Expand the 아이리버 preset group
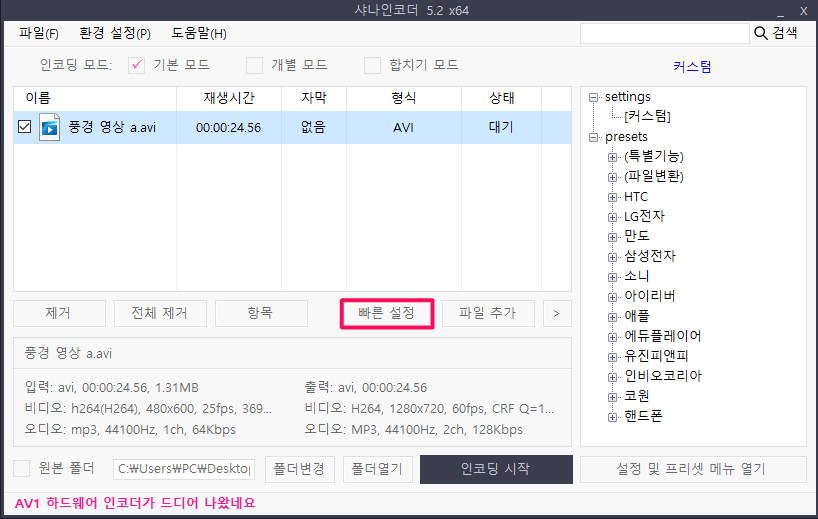The image size is (818, 519). pos(612,297)
